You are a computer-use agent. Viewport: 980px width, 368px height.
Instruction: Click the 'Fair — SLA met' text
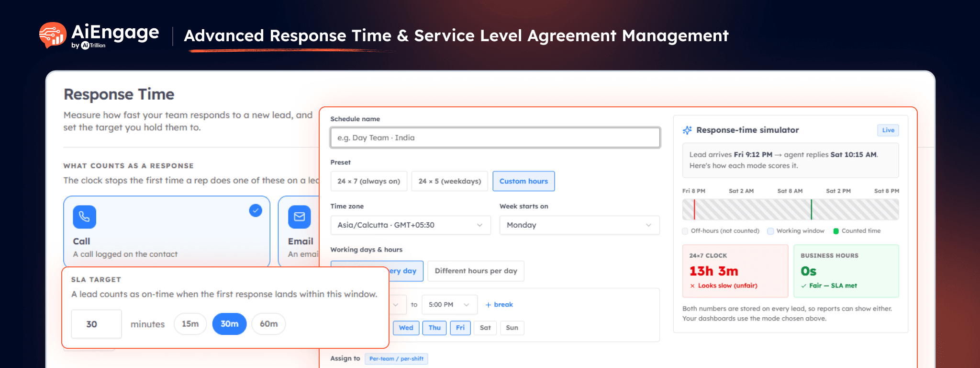click(x=833, y=286)
